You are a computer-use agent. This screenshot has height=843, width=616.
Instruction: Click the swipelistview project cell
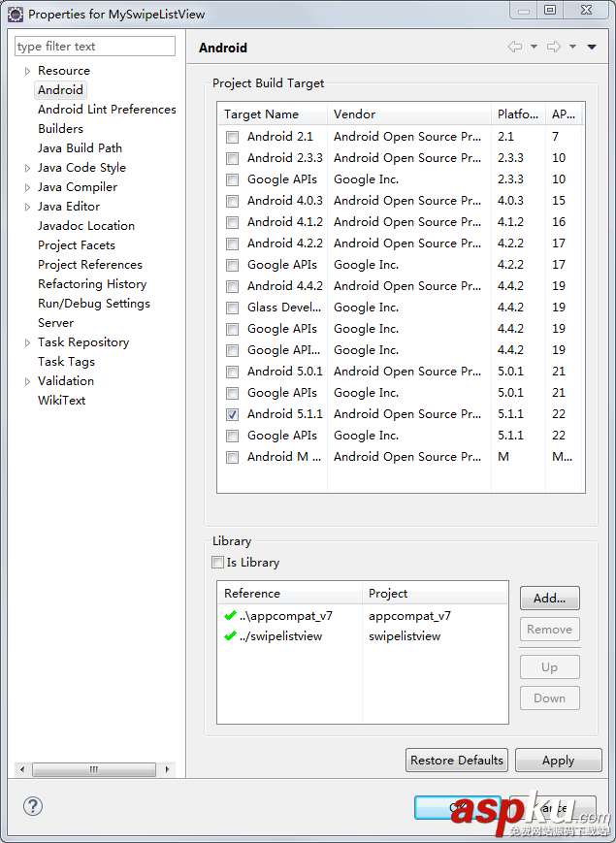coord(405,636)
